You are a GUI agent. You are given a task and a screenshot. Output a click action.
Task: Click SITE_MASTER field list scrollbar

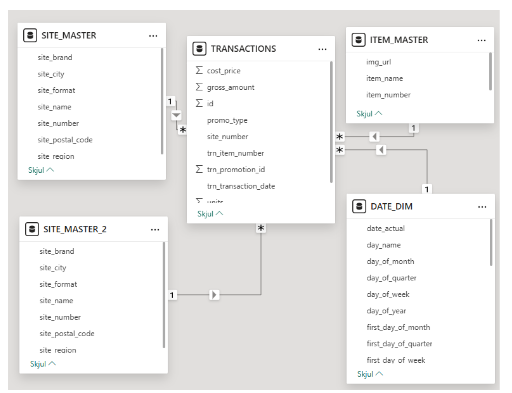[162, 101]
